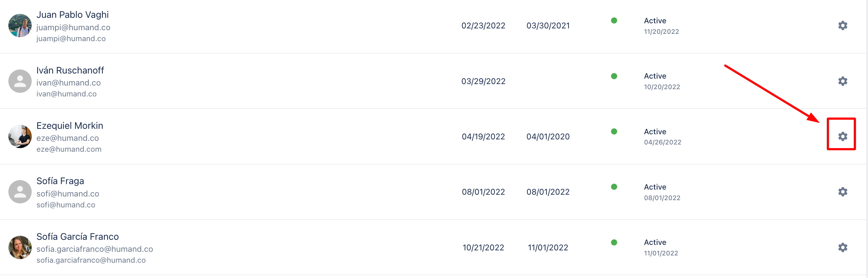Open settings gear for Sofía García Franco
The image size is (868, 278).
coord(842,247)
